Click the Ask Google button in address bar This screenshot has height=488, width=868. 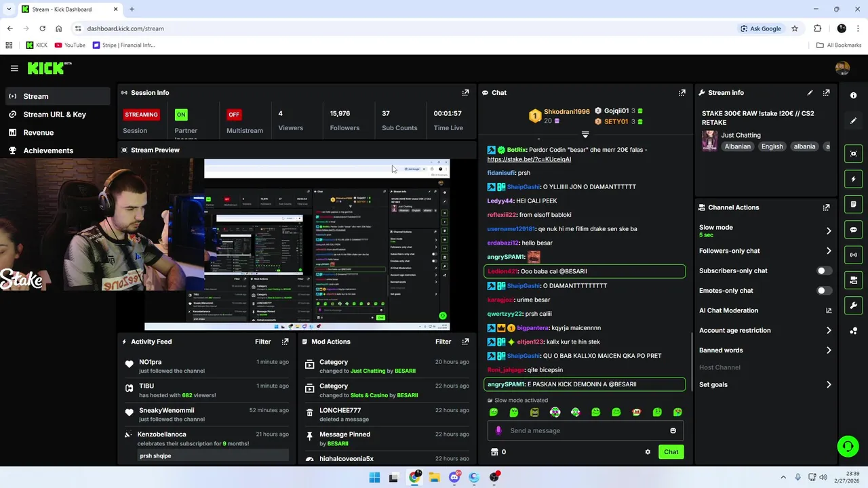pyautogui.click(x=761, y=28)
